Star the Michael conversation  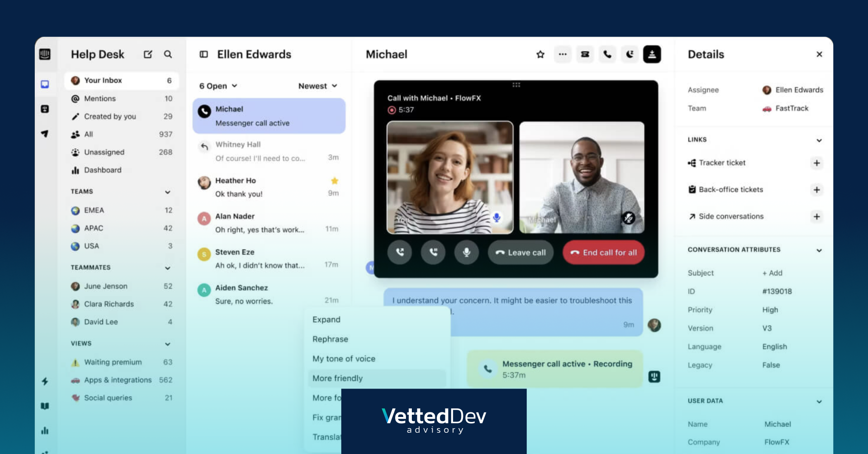pos(540,54)
